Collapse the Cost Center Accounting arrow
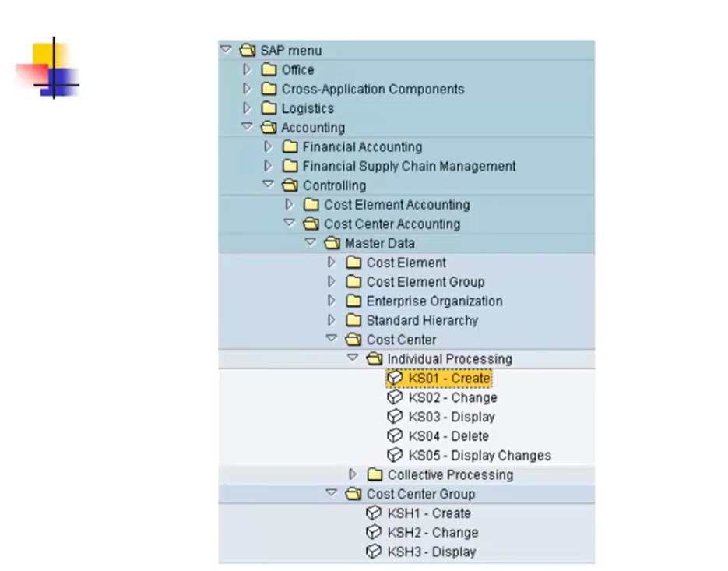The height and width of the screenshot is (571, 728). click(x=289, y=223)
